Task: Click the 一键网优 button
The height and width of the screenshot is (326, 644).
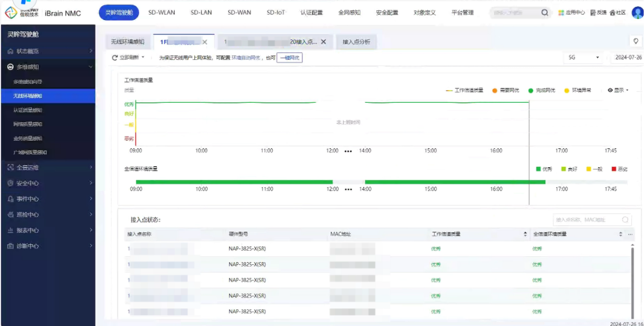Action: 289,58
